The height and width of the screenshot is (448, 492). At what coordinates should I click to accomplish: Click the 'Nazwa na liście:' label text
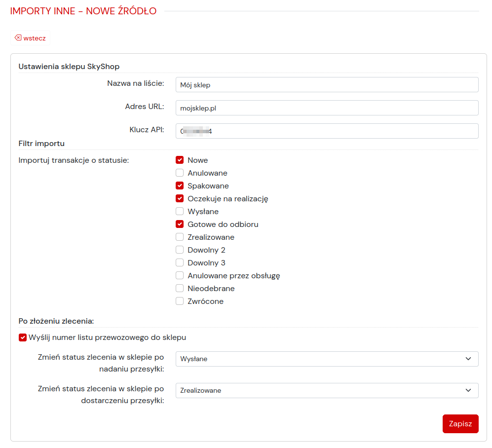(x=136, y=83)
